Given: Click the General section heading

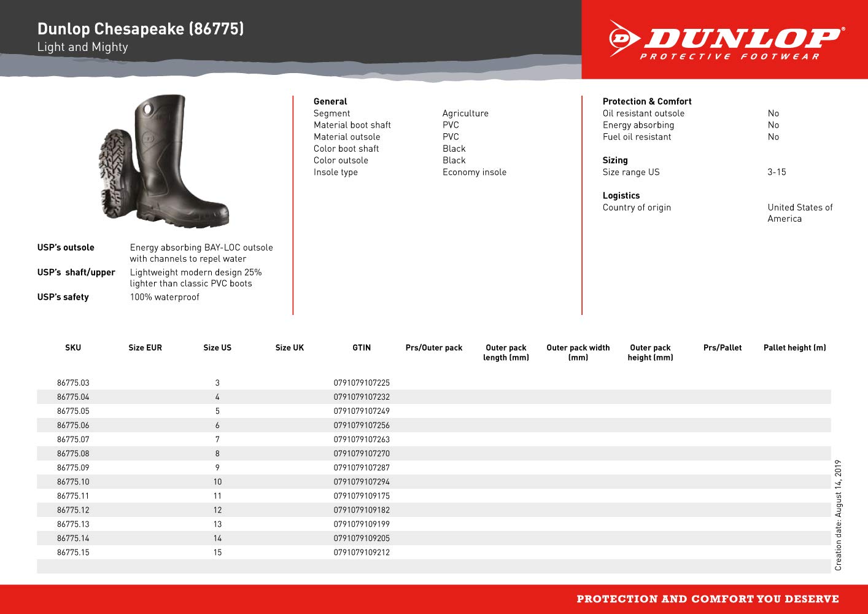Looking at the screenshot, I should click(330, 101).
